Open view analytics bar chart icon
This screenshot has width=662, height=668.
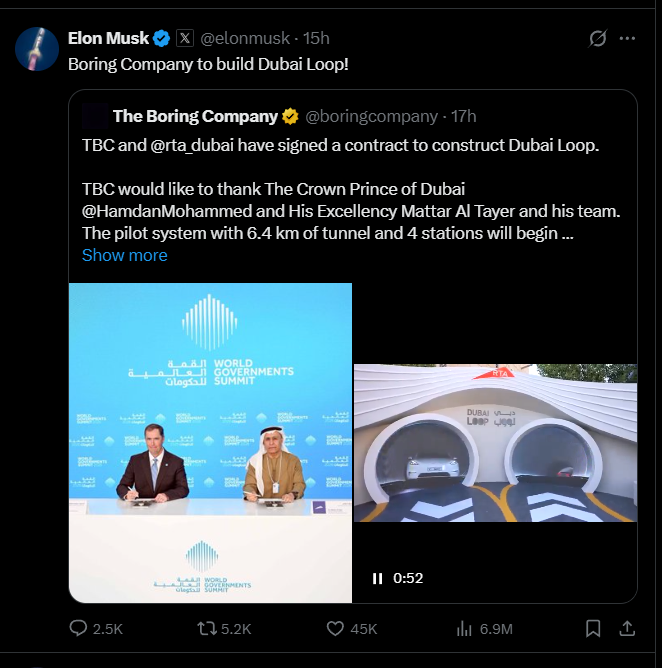click(x=464, y=628)
